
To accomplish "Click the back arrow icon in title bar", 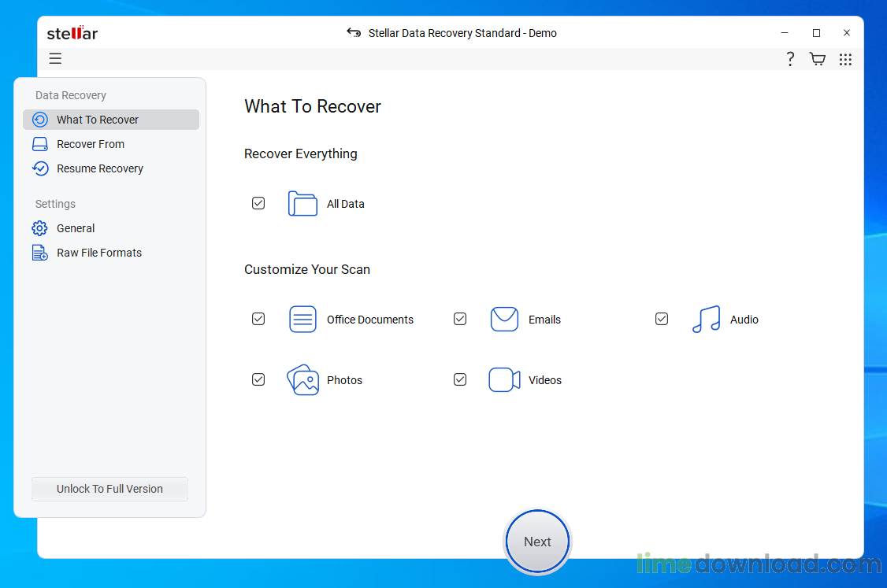I will (354, 33).
